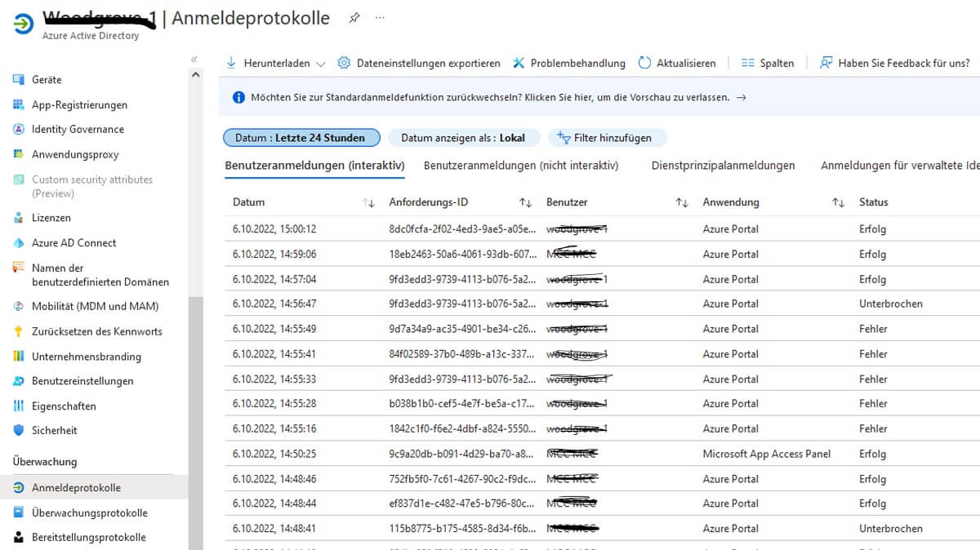Click Filter hinzufügen button

tap(608, 138)
